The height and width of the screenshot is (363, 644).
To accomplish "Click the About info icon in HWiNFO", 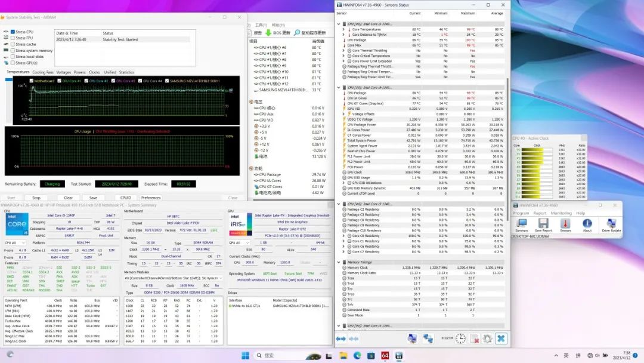I will point(587,225).
